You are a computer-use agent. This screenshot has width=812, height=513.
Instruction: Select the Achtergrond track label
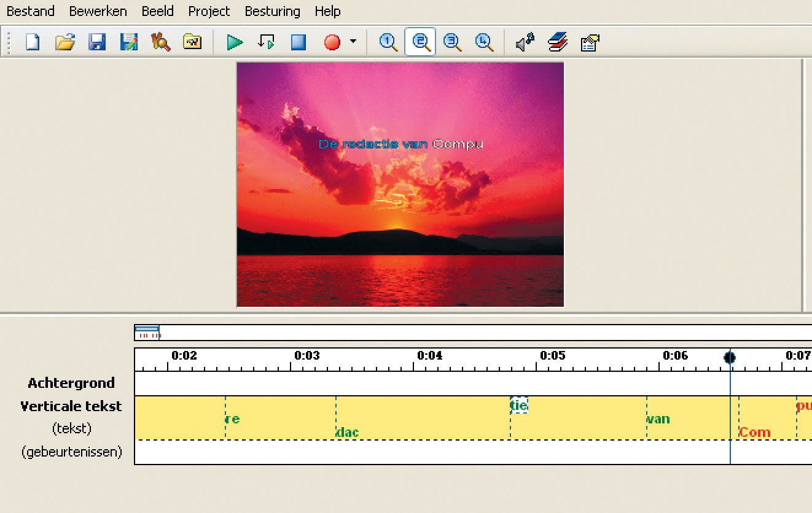pos(71,383)
